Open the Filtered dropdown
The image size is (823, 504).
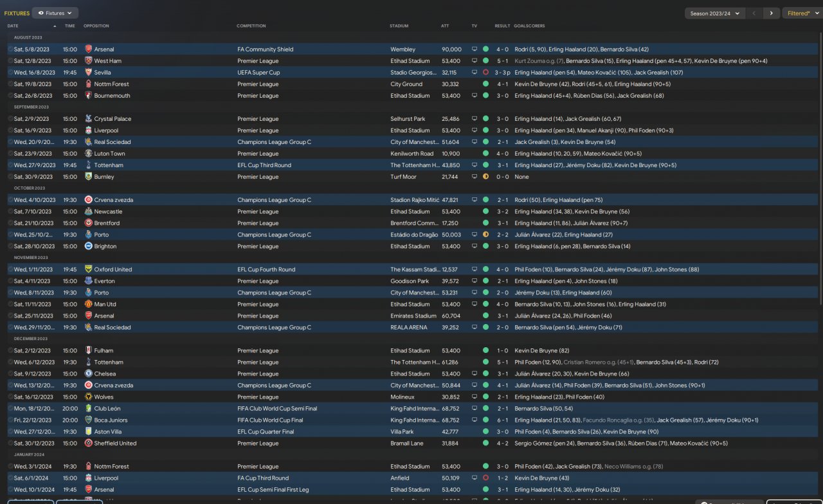click(x=802, y=13)
